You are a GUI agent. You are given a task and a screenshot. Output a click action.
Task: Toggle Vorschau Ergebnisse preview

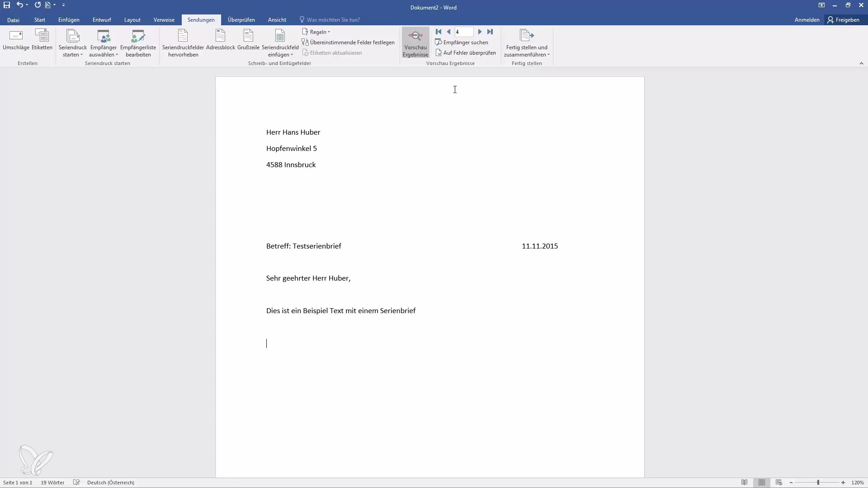tap(415, 43)
